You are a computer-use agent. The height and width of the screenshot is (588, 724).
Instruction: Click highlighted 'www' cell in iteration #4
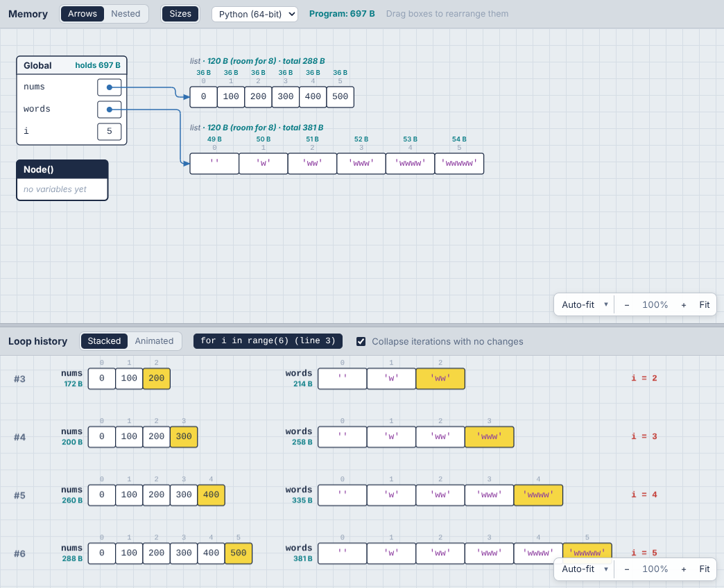click(x=490, y=437)
